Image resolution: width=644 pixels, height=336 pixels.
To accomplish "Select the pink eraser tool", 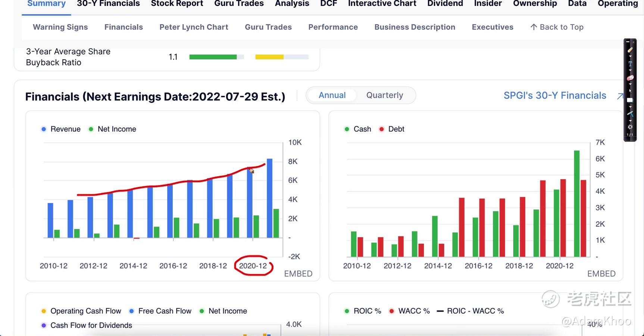I will (x=630, y=78).
